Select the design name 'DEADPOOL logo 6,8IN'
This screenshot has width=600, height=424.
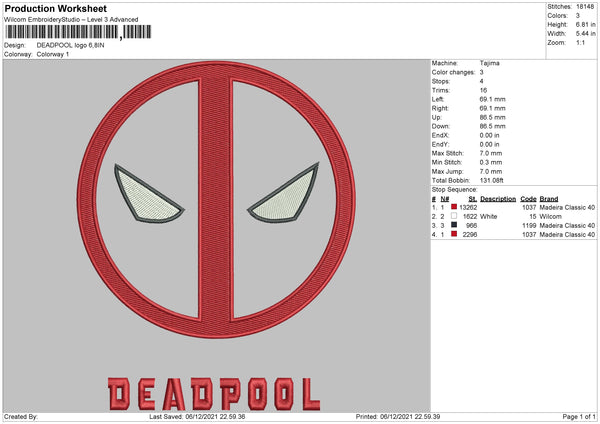(x=70, y=45)
